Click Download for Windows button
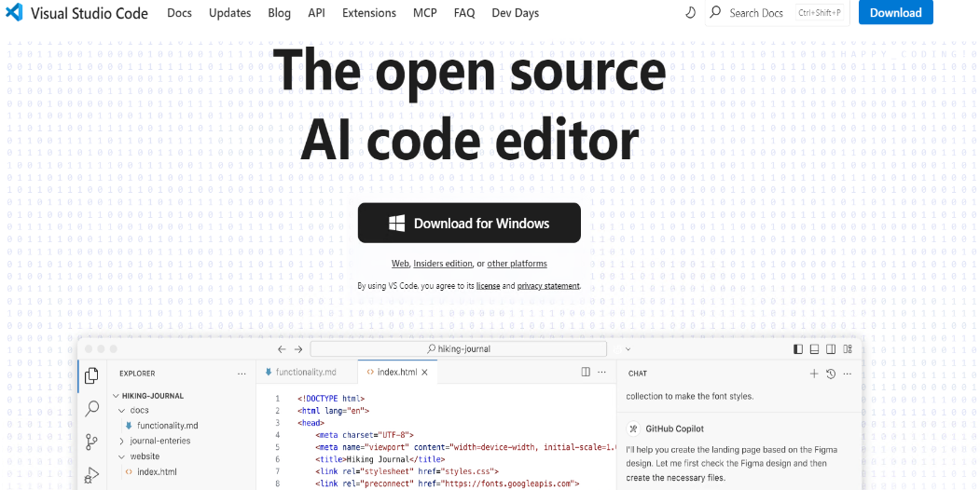The height and width of the screenshot is (490, 980). click(469, 223)
